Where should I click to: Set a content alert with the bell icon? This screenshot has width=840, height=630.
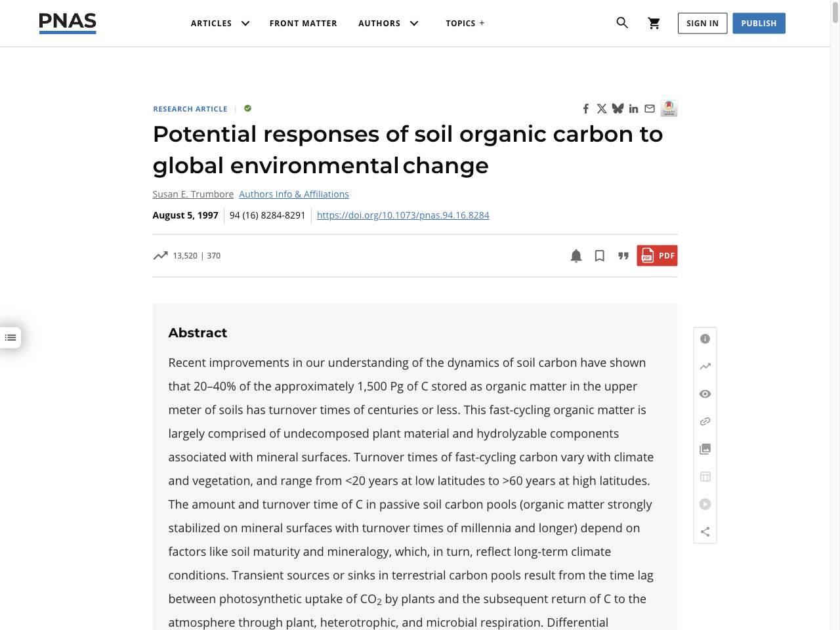(576, 255)
